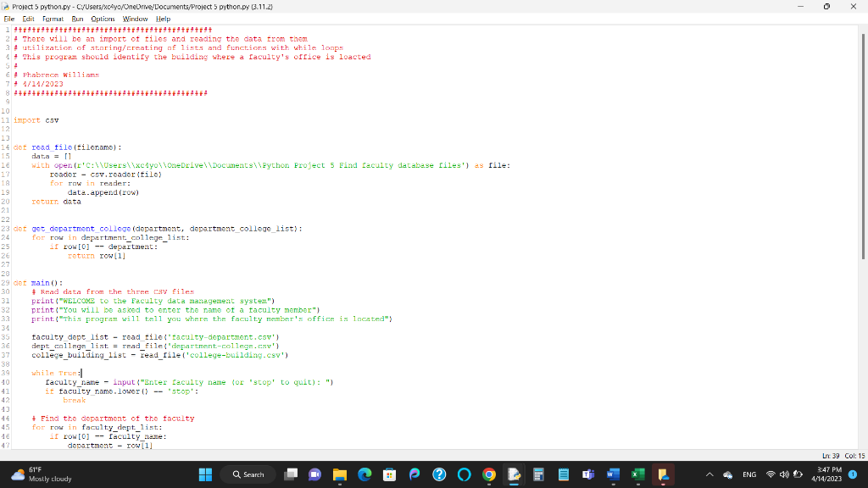Screen dimensions: 868x488
Task: Open the Run menu
Action: pyautogui.click(x=77, y=19)
